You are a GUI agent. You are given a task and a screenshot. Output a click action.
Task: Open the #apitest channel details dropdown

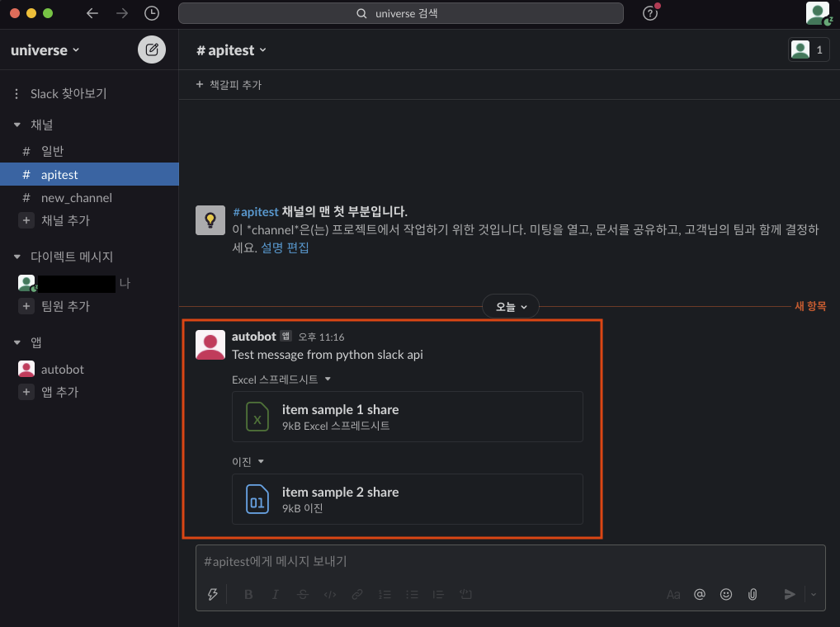tap(231, 50)
